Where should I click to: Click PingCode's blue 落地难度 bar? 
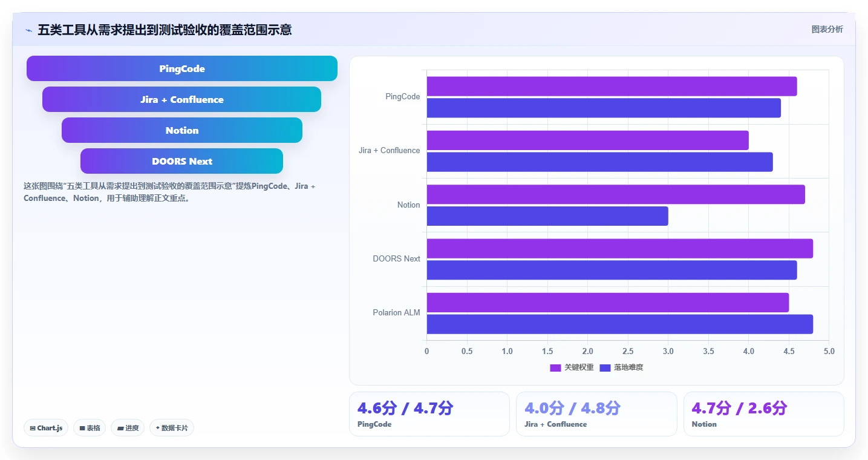604,108
